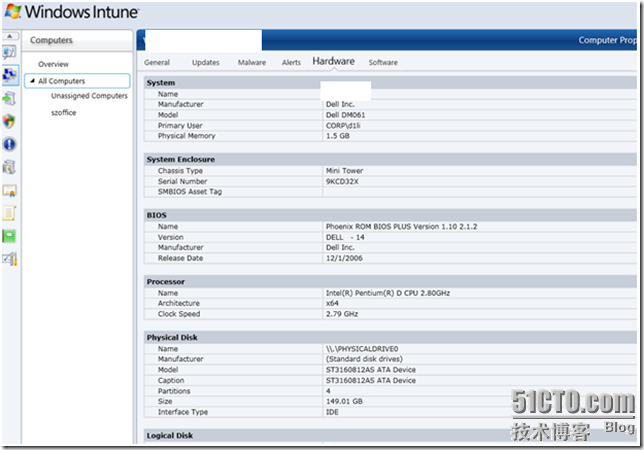Switch to the Alerts tab
644x450 pixels.
[x=291, y=62]
